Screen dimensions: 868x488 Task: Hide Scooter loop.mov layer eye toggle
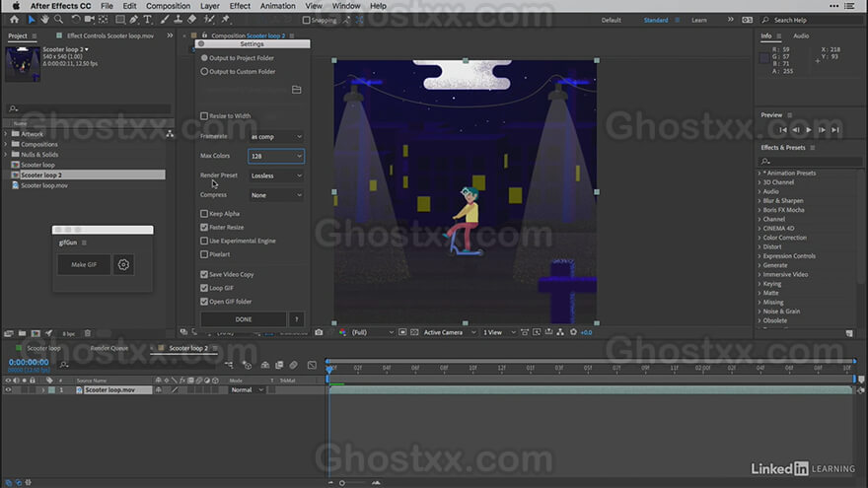coord(8,390)
